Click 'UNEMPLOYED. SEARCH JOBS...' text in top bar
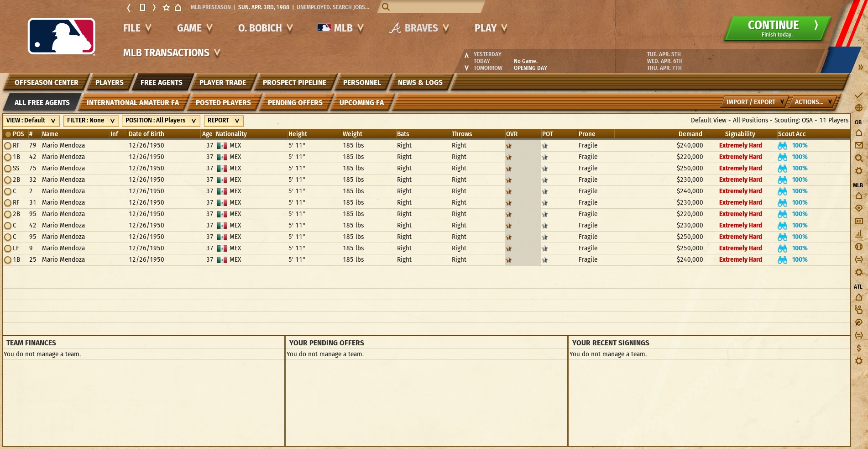This screenshot has width=868, height=449. pyautogui.click(x=333, y=7)
